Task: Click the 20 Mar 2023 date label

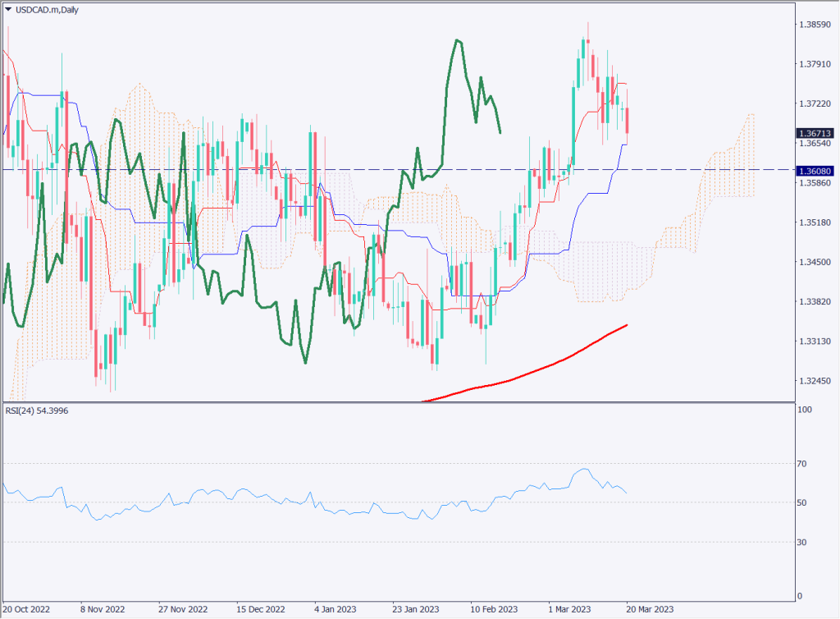Action: pyautogui.click(x=650, y=610)
